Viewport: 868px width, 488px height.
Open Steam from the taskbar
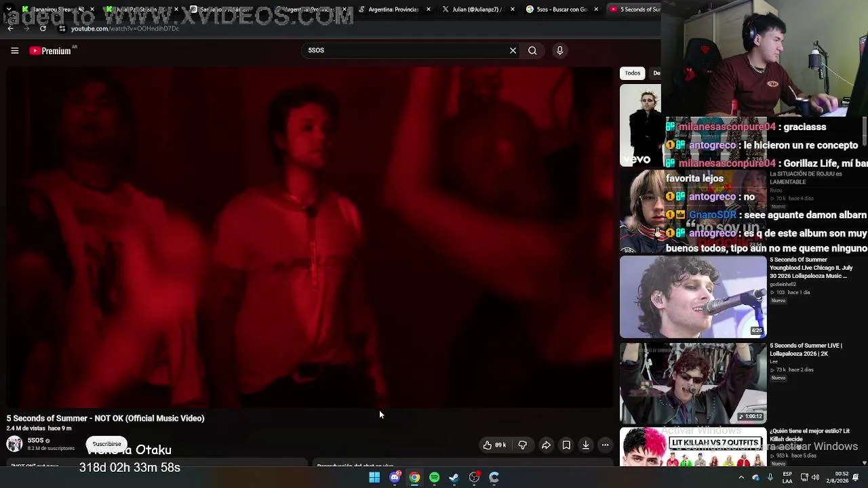pos(454,478)
